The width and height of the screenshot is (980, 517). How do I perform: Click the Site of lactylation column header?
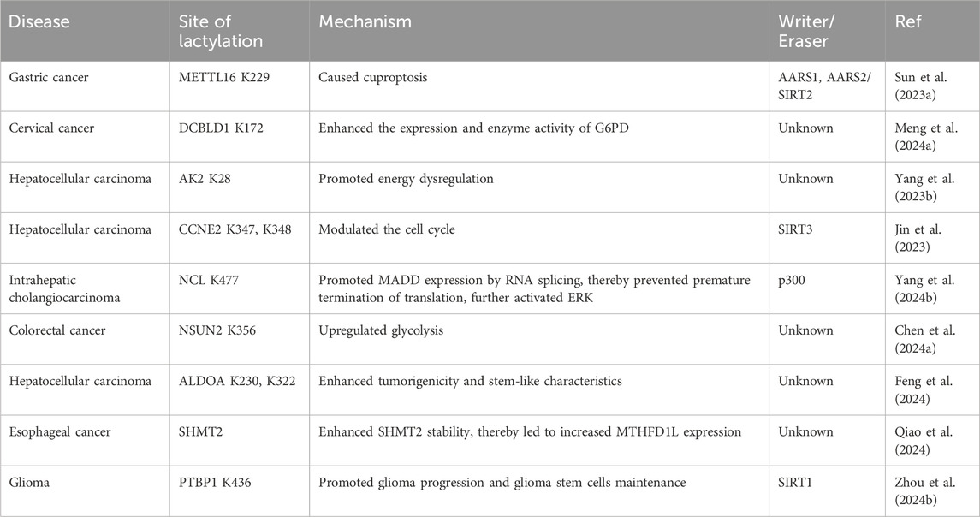pyautogui.click(x=221, y=32)
